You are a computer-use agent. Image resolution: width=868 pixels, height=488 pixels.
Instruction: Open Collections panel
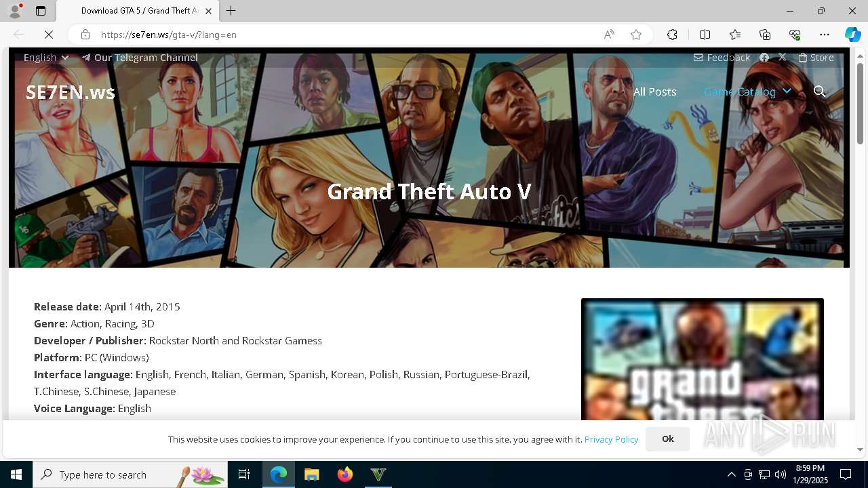click(x=765, y=35)
